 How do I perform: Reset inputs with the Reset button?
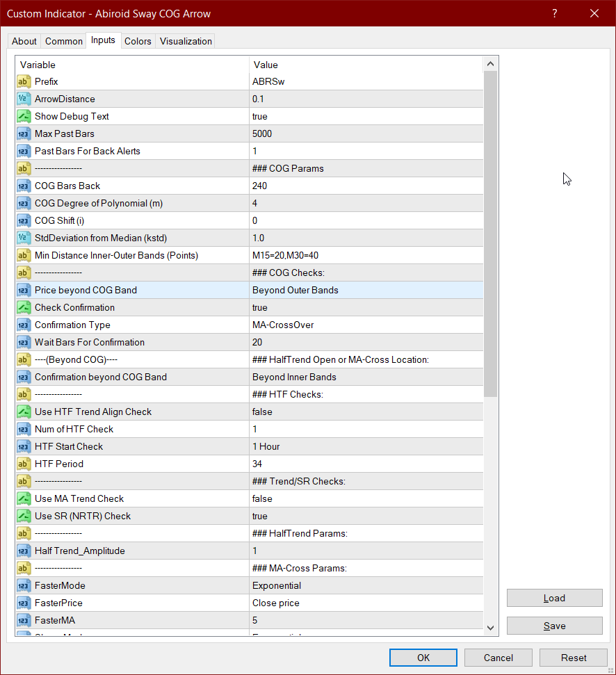pos(574,658)
